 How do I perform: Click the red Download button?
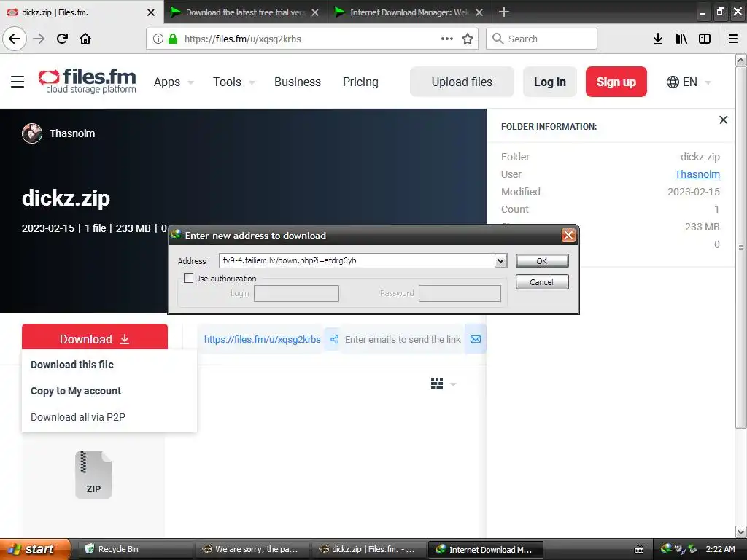tap(94, 338)
